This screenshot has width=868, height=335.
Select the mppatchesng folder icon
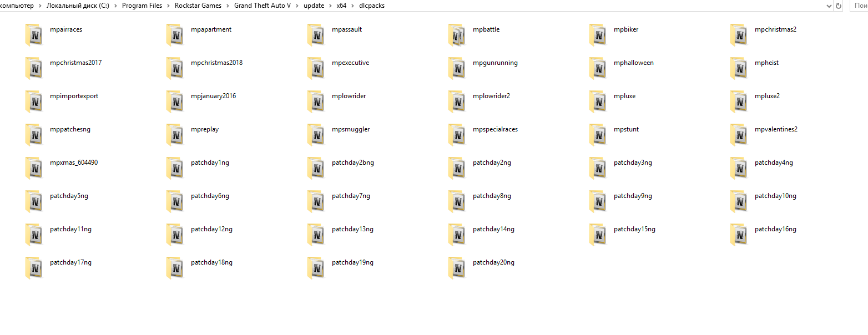pos(34,135)
